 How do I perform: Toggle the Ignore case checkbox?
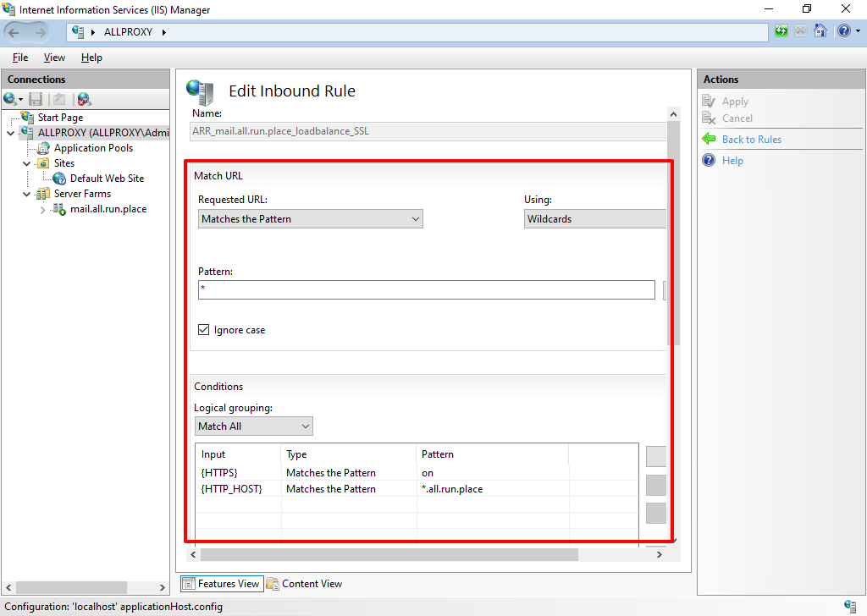(203, 330)
